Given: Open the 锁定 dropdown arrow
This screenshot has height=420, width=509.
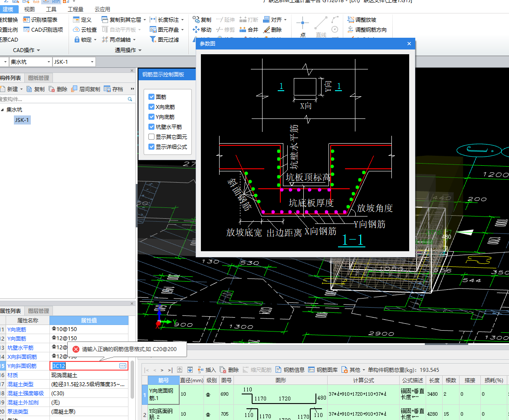Looking at the screenshot, I should pos(95,39).
